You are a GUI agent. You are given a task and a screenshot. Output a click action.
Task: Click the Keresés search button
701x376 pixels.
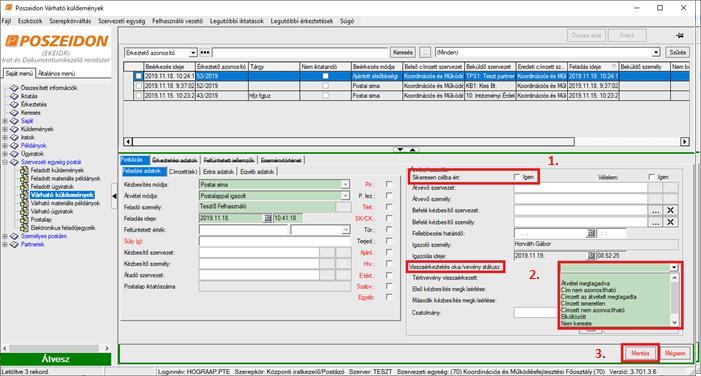402,53
